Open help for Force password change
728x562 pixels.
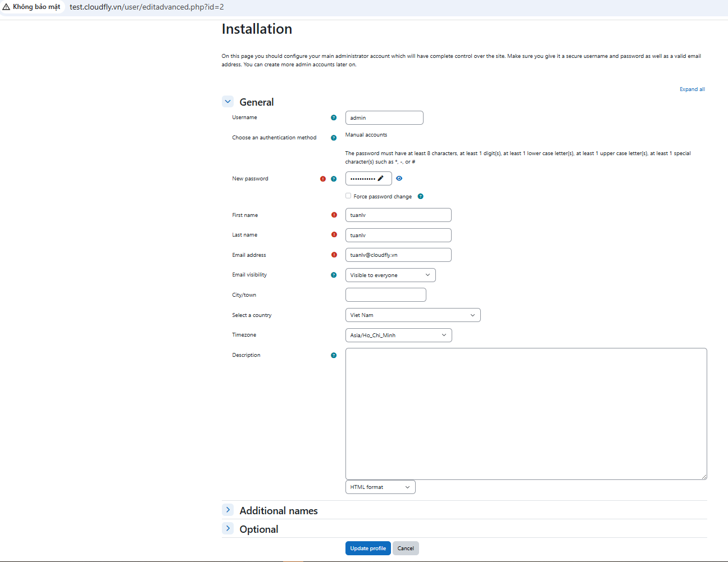click(x=420, y=196)
